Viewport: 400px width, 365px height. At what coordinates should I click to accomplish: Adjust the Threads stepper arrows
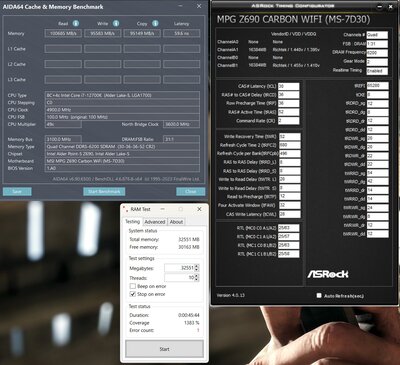tap(196, 277)
